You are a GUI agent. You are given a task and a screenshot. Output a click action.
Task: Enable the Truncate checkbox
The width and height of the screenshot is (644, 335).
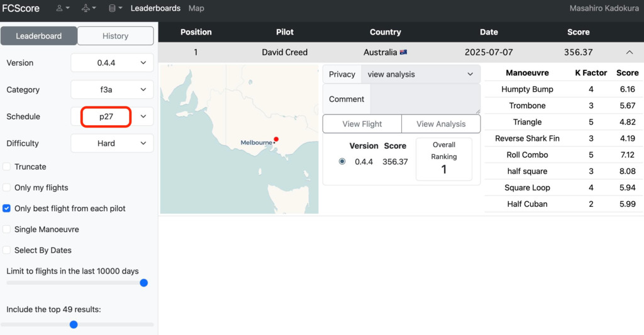pos(6,167)
